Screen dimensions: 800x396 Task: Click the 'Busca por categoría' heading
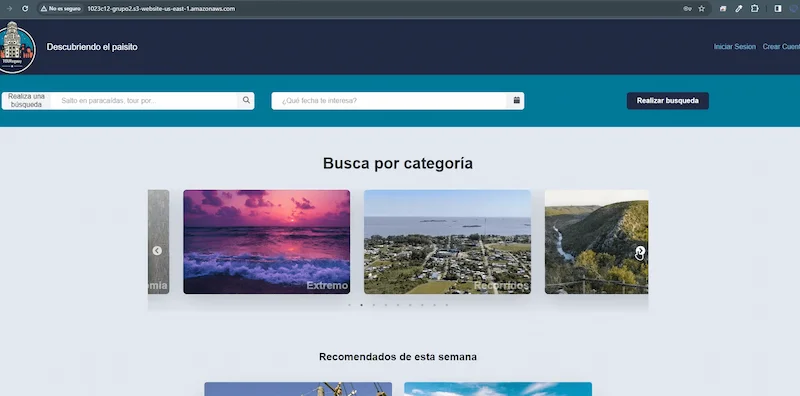pyautogui.click(x=398, y=163)
